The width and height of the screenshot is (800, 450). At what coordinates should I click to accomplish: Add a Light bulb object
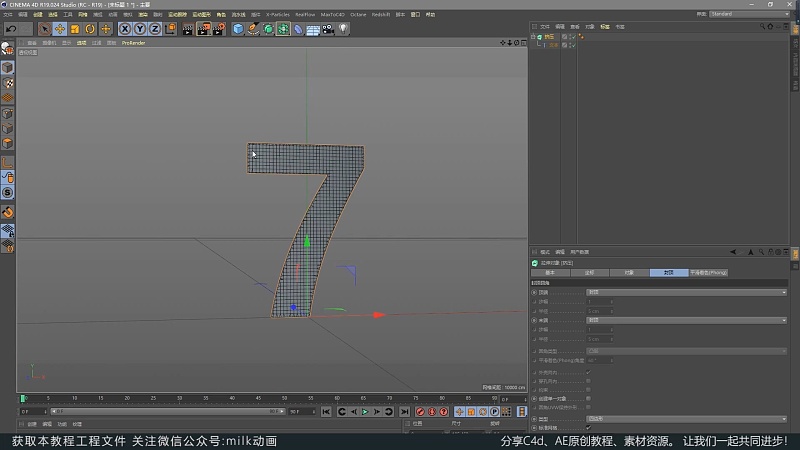343,29
